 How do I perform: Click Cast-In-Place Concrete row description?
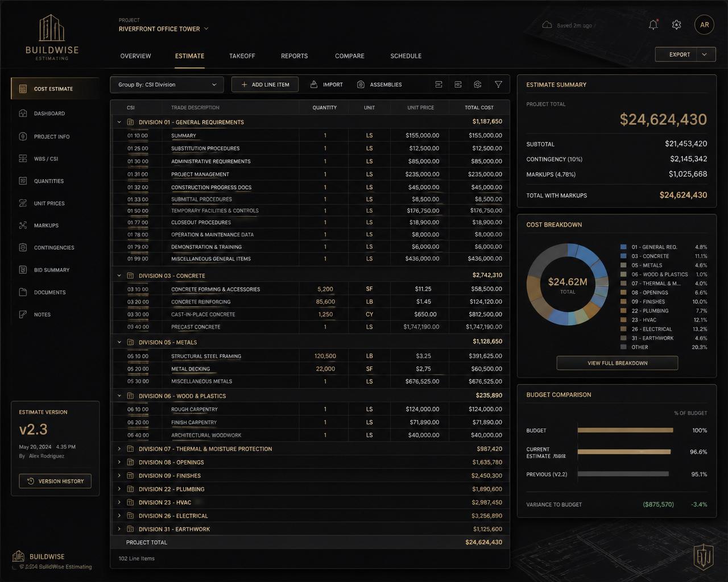(203, 314)
